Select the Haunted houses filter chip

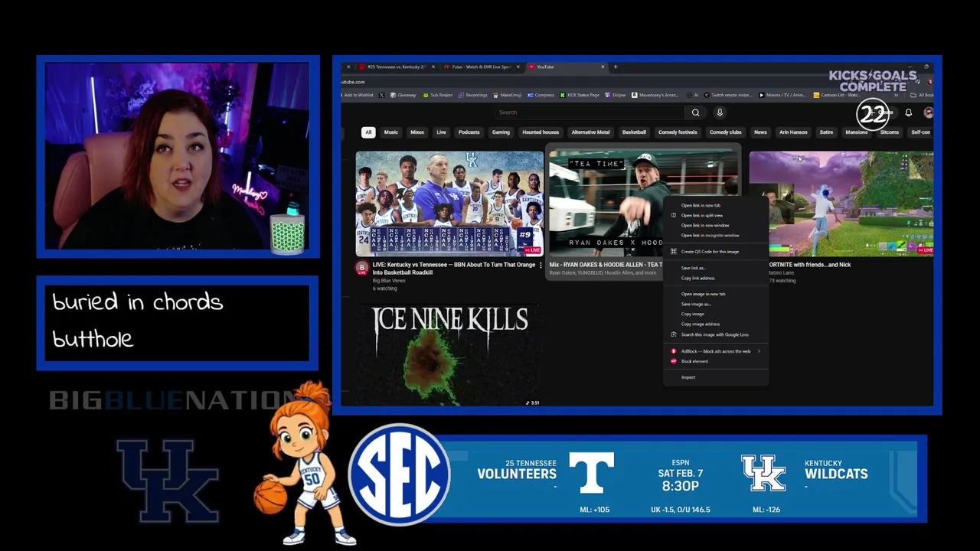pyautogui.click(x=541, y=132)
